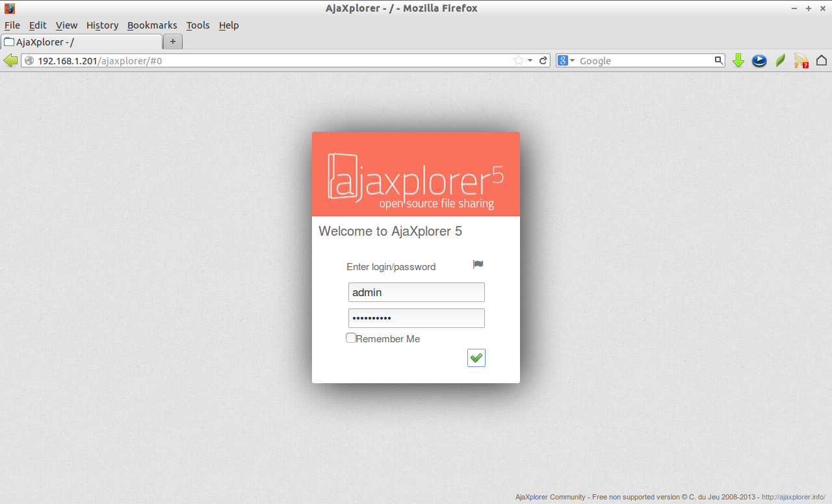Click the blue round add-on icon

[759, 60]
